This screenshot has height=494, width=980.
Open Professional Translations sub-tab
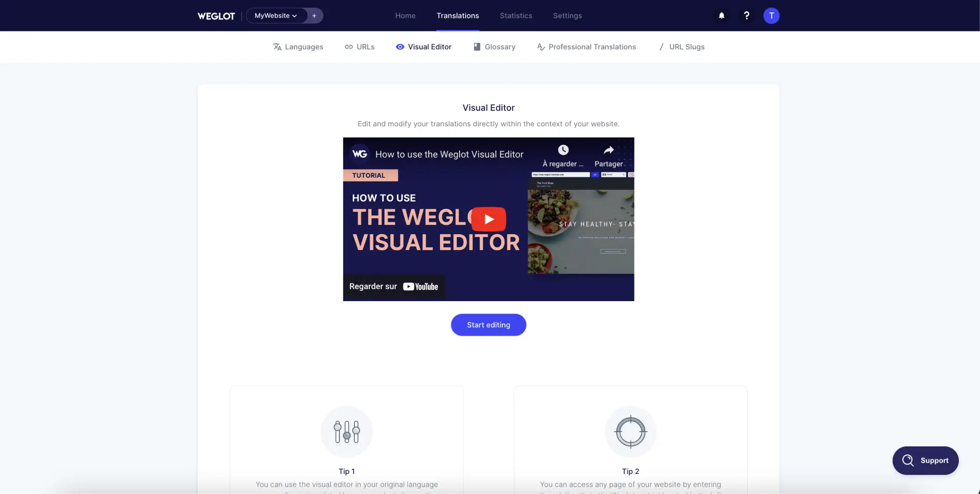[586, 47]
